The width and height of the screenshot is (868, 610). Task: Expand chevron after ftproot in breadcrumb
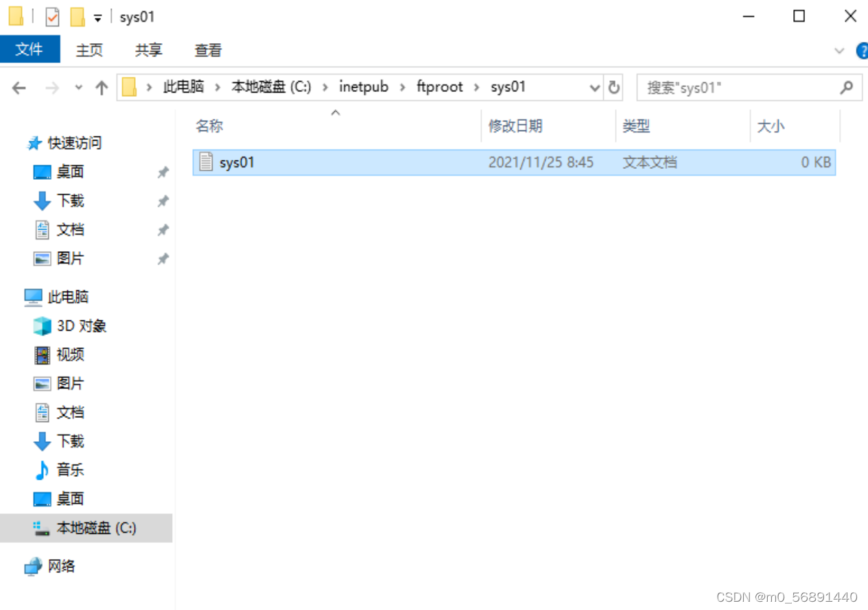[476, 87]
